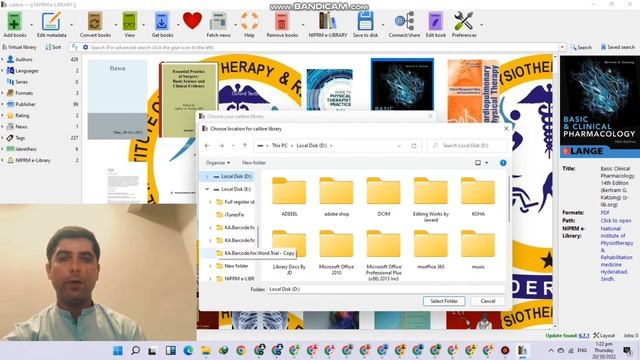Click the update found 6.7.1 link

(x=584, y=336)
